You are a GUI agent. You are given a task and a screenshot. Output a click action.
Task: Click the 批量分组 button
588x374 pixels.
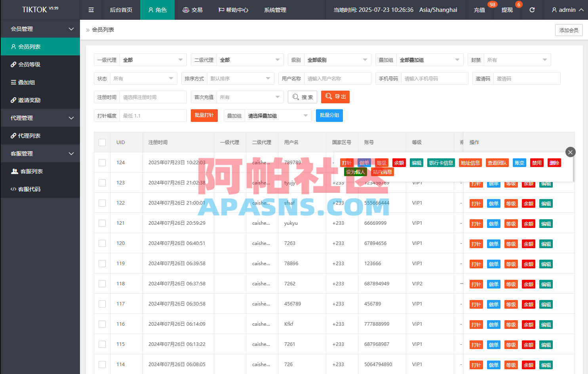pos(329,116)
